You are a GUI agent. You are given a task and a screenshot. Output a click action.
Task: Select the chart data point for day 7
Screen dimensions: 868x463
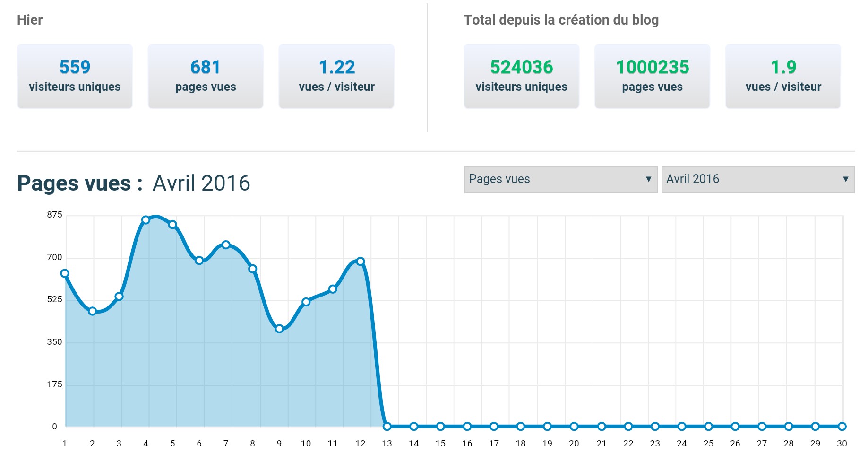[x=226, y=245]
